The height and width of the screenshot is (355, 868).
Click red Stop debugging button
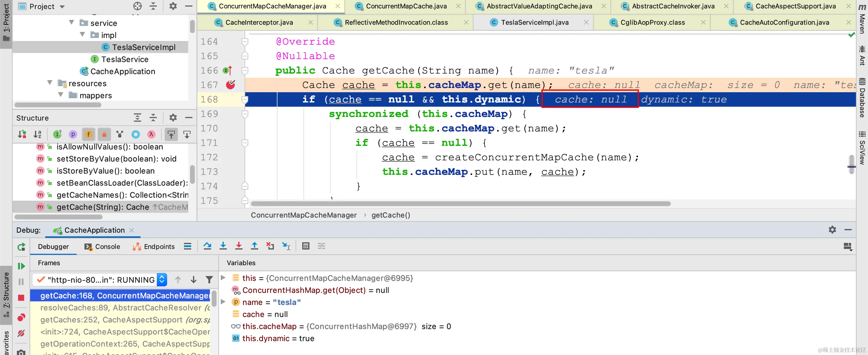tap(21, 298)
